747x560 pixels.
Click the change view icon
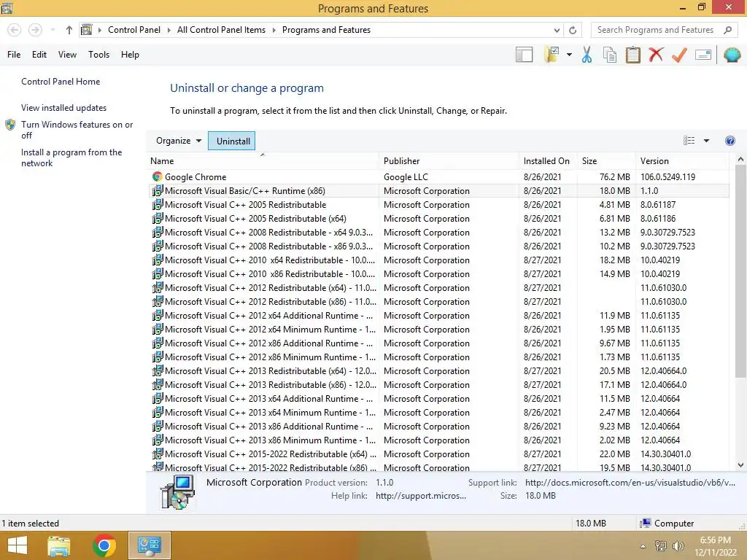pyautogui.click(x=689, y=141)
